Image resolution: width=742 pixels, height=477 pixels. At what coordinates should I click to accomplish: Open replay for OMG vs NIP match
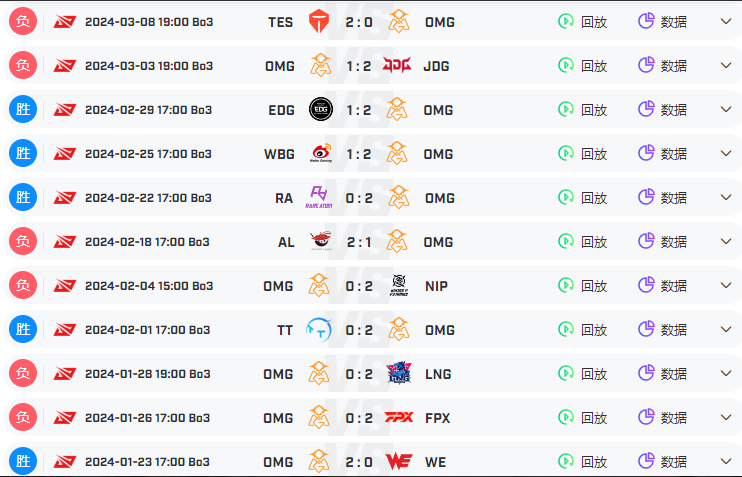pos(583,286)
